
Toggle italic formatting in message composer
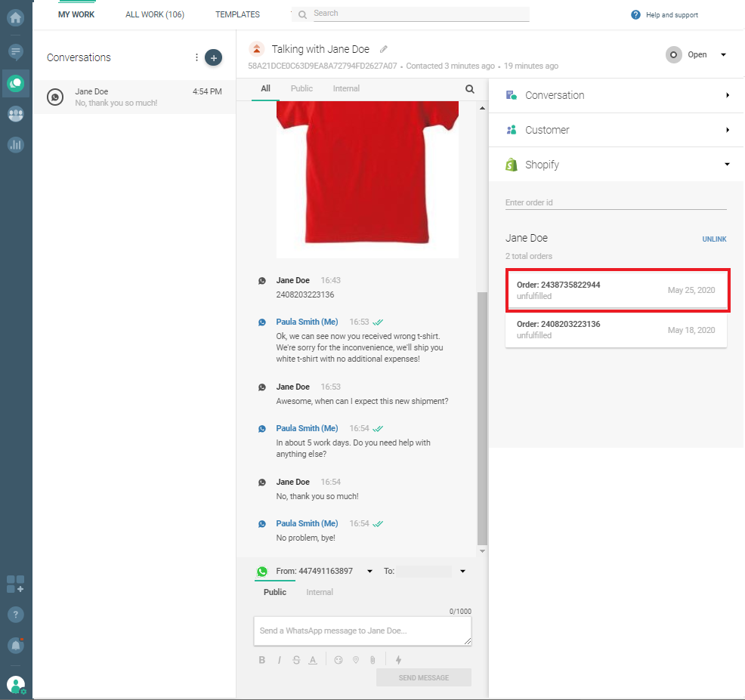coord(279,659)
